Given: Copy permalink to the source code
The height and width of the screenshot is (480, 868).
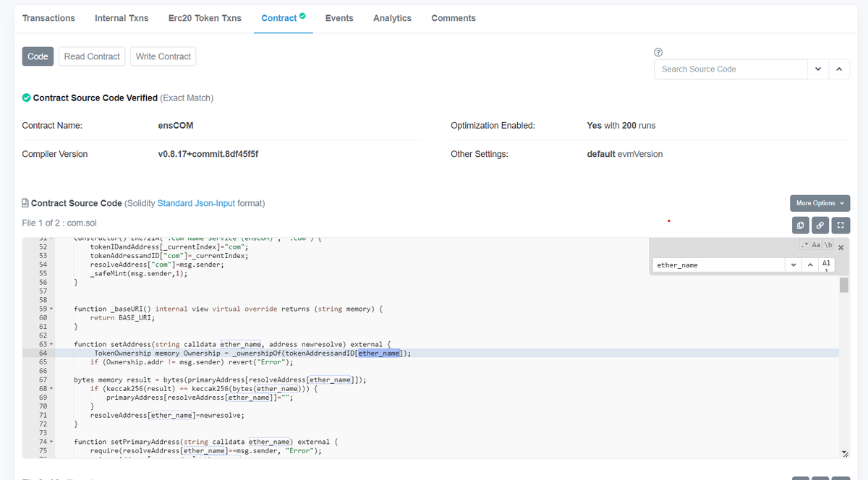Looking at the screenshot, I should [820, 225].
